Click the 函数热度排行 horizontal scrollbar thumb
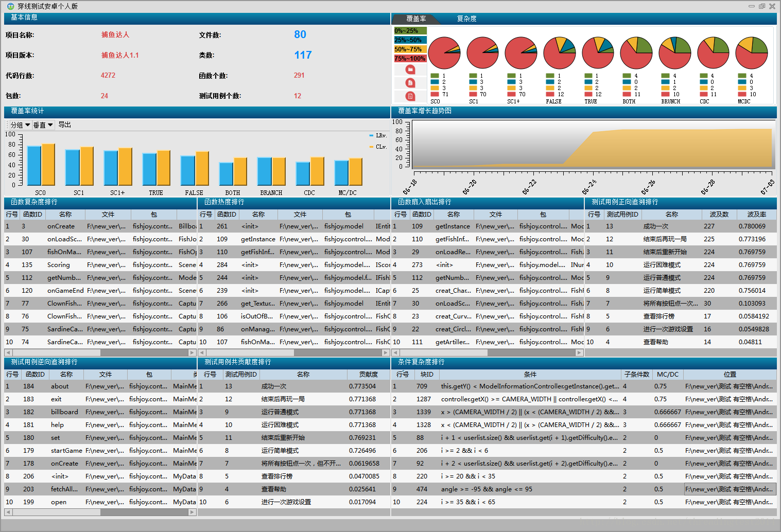 click(x=250, y=353)
